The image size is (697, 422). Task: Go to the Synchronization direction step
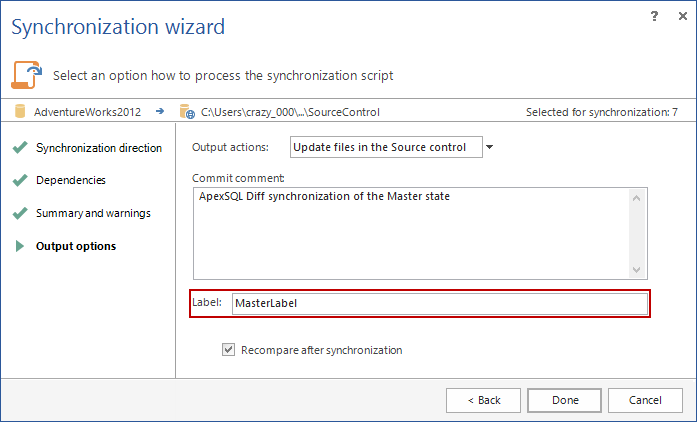click(99, 148)
